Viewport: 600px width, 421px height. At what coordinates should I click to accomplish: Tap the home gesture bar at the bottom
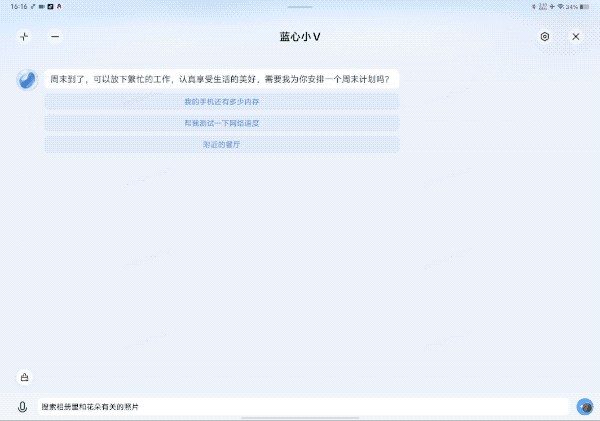click(x=300, y=417)
